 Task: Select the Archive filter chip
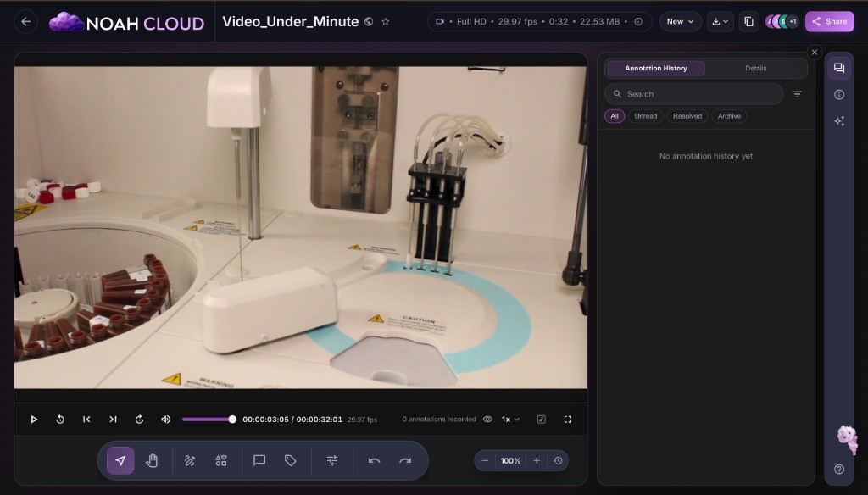click(x=729, y=116)
